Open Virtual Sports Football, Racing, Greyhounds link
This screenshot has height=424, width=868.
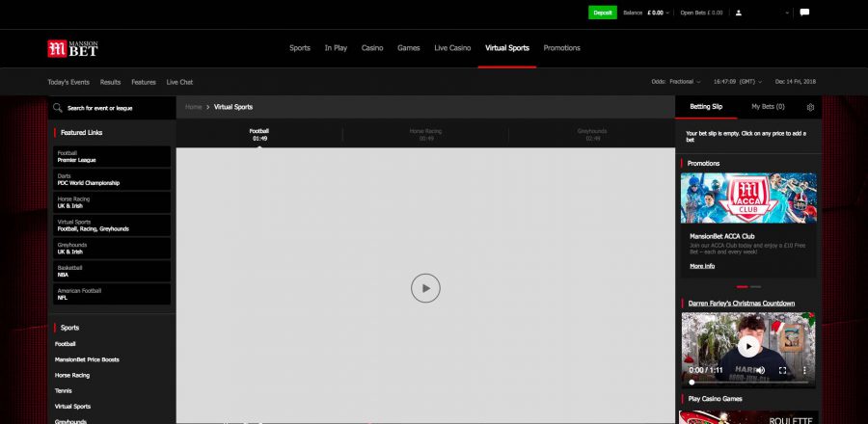112,225
